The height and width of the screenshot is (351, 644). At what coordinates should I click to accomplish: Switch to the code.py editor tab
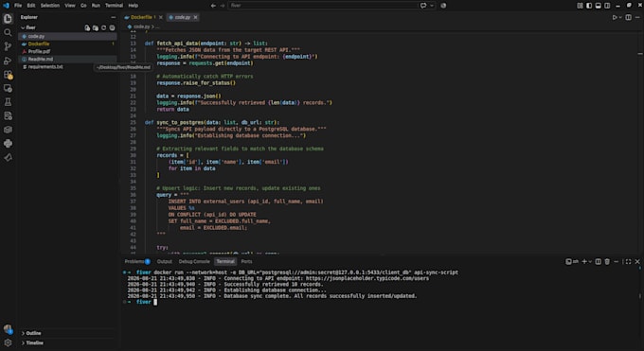tap(183, 17)
